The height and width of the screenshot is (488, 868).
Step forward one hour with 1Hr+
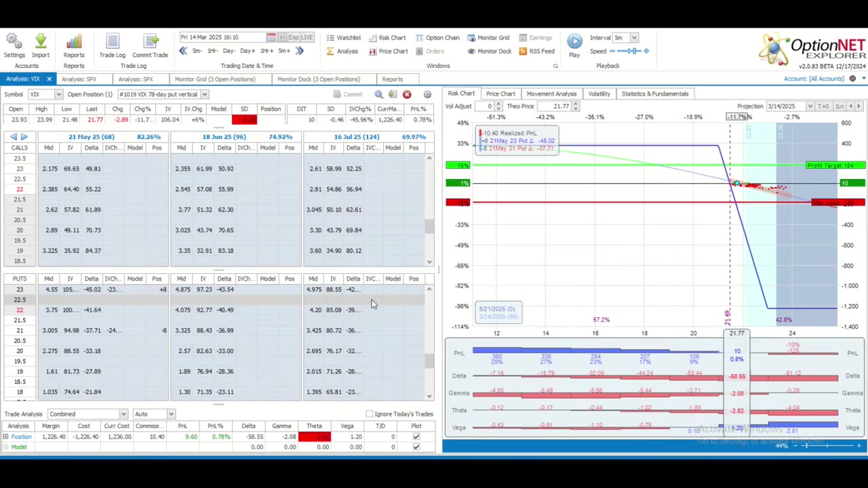[x=266, y=51]
